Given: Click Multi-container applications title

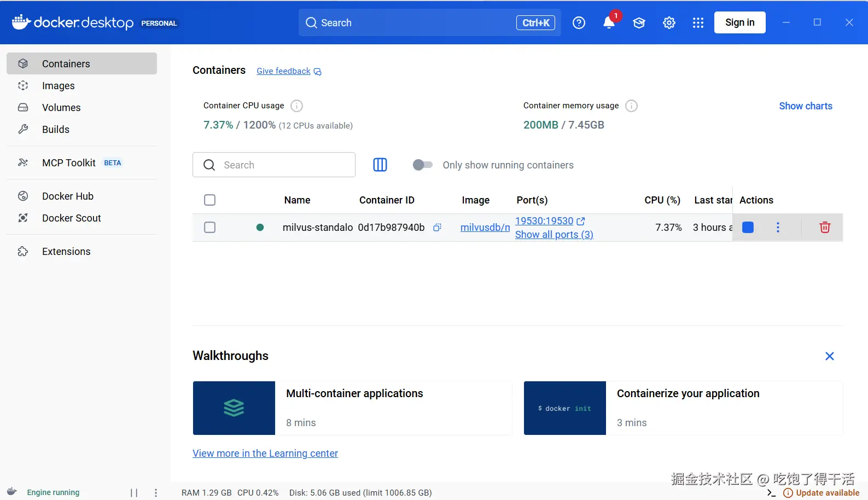Looking at the screenshot, I should [x=354, y=393].
